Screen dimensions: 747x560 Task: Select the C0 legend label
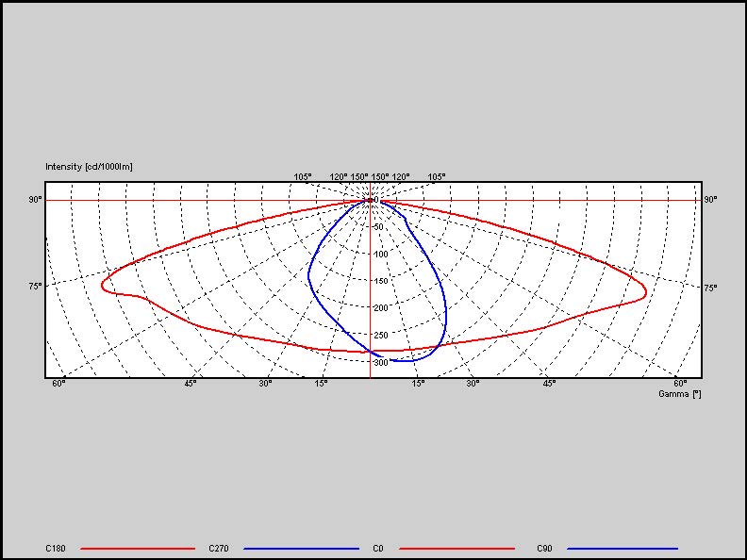pyautogui.click(x=378, y=549)
